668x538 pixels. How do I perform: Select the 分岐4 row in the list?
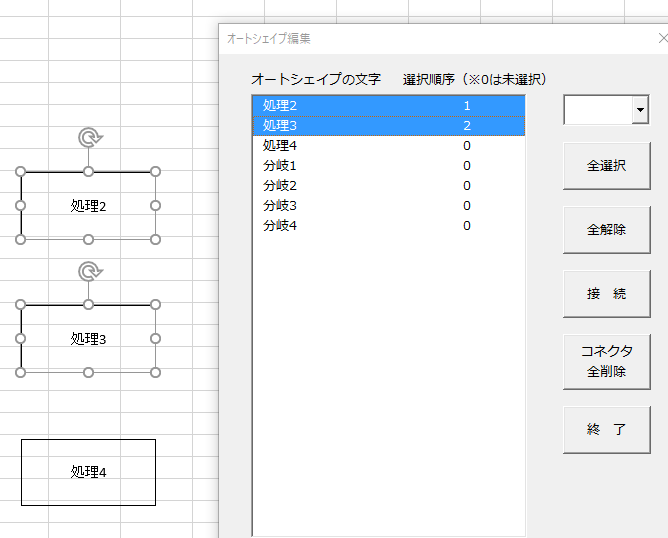click(389, 226)
